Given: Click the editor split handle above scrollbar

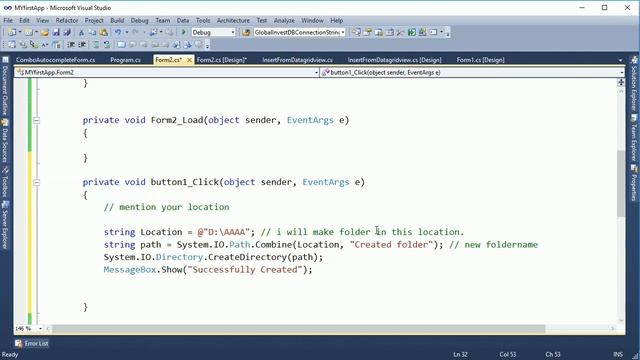Looking at the screenshot, I should [x=621, y=82].
